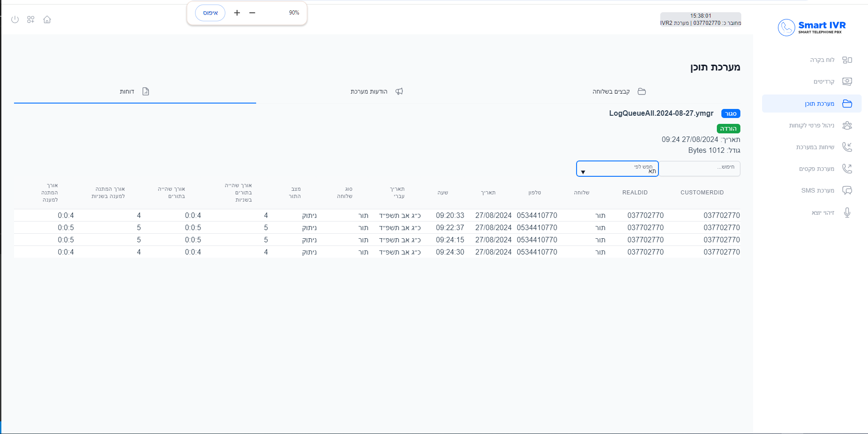Go to the home icon
868x434 pixels.
(47, 19)
